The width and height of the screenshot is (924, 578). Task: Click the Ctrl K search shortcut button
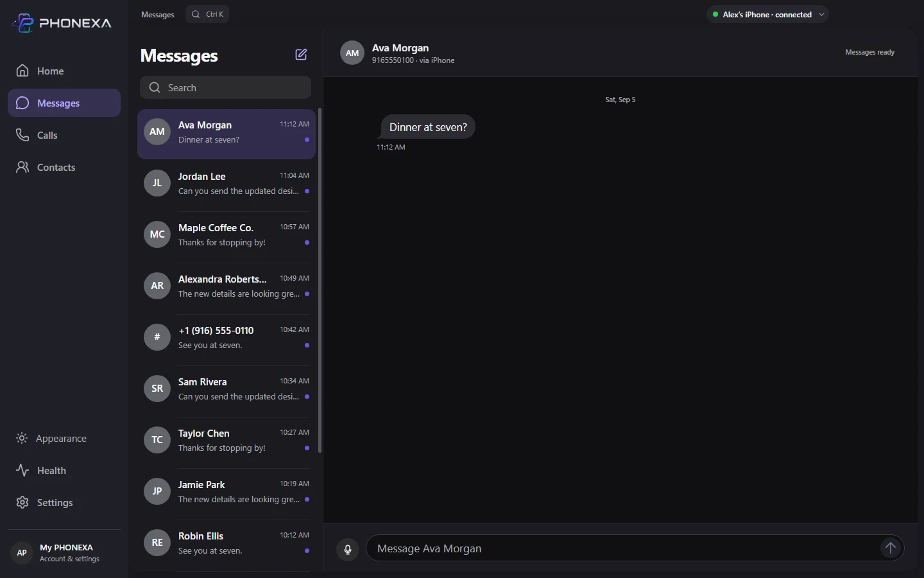207,14
